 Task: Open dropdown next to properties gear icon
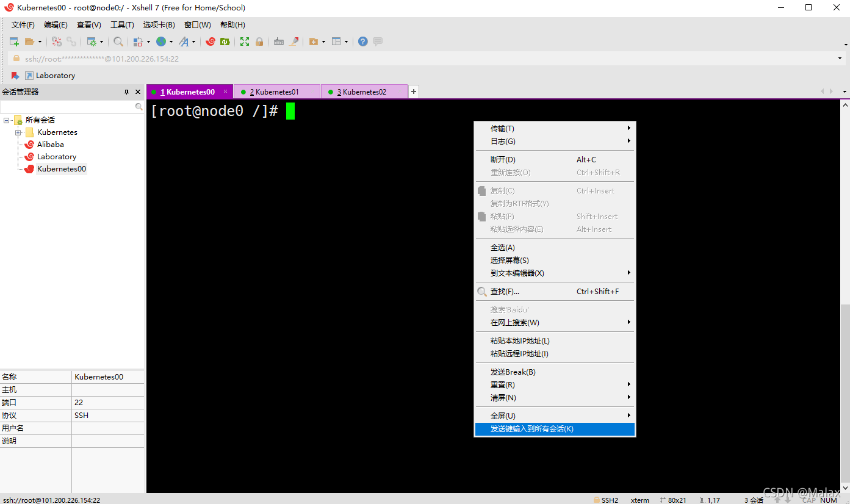(102, 41)
